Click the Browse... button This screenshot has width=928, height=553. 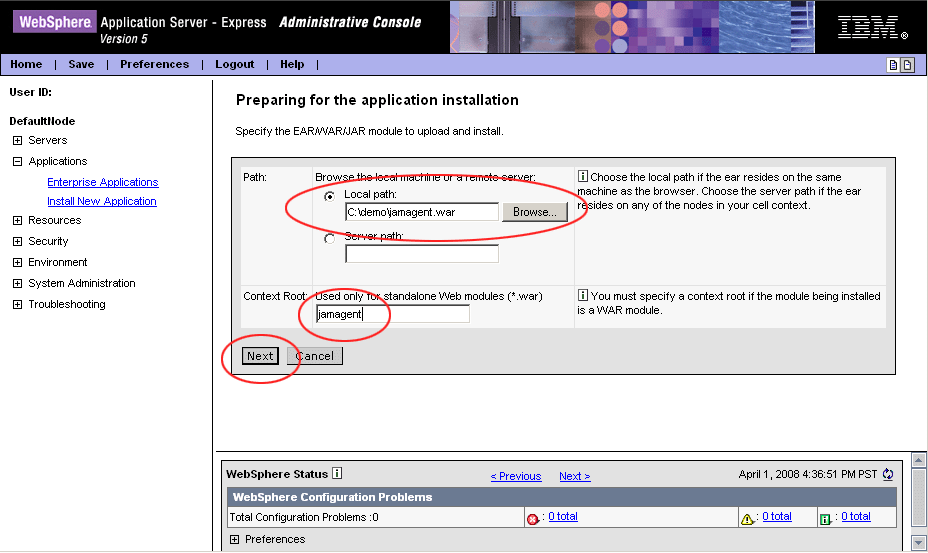[x=534, y=212]
